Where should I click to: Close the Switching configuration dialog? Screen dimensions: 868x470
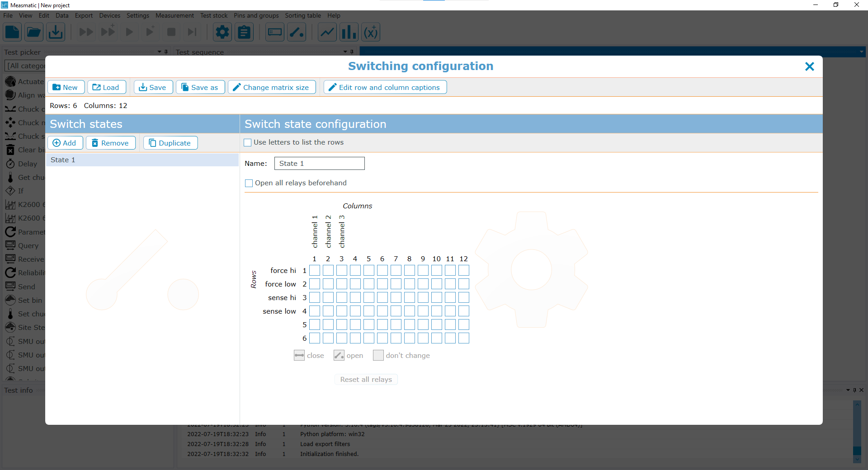click(x=810, y=66)
